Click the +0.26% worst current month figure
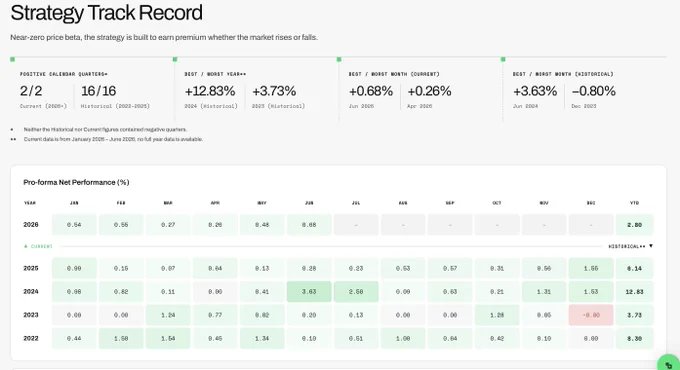 click(429, 91)
